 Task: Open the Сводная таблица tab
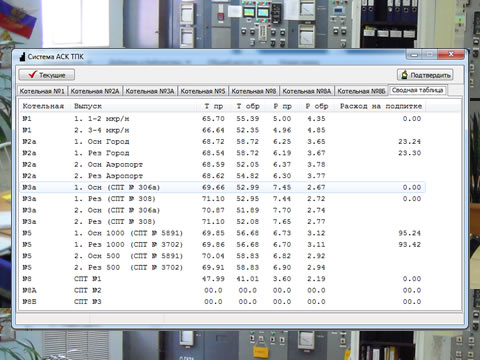[x=418, y=90]
